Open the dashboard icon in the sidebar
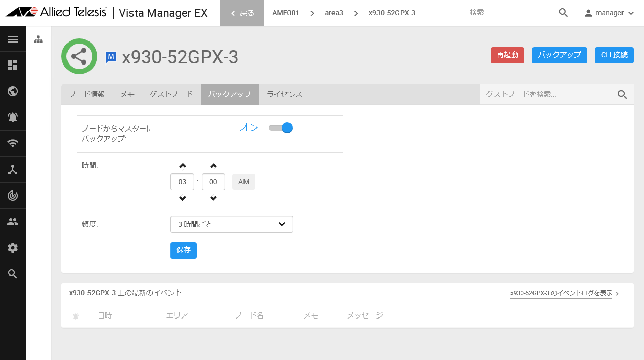 click(13, 65)
